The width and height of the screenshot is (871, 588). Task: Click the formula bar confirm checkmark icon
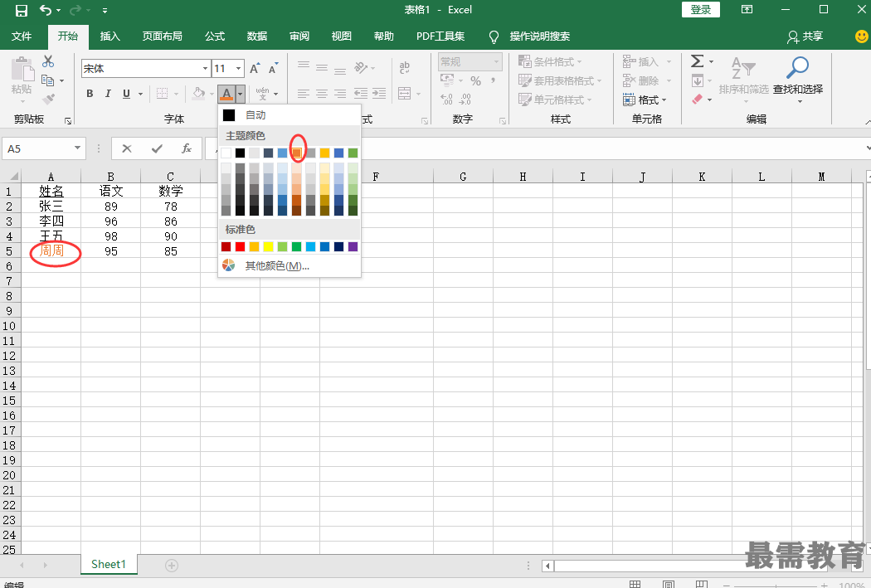(x=158, y=148)
